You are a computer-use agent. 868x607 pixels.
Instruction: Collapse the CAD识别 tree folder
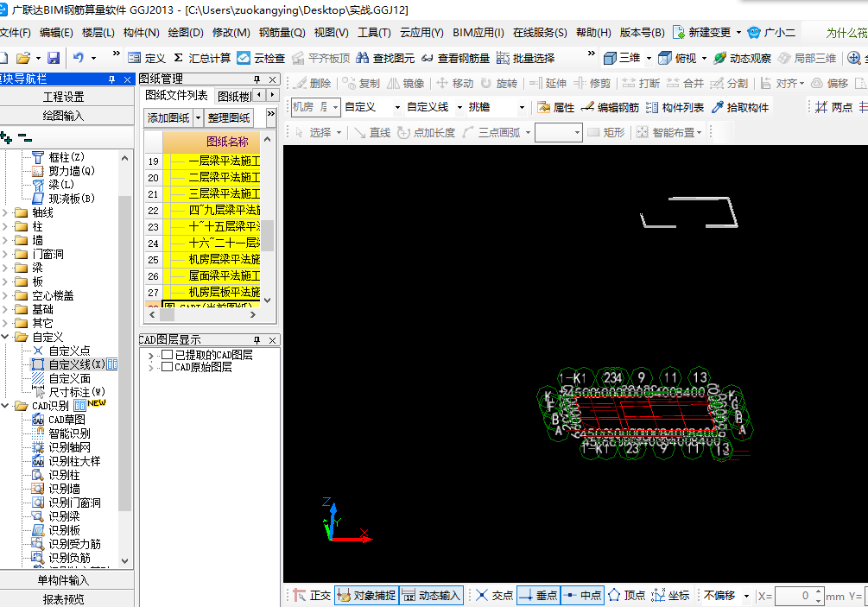5,406
